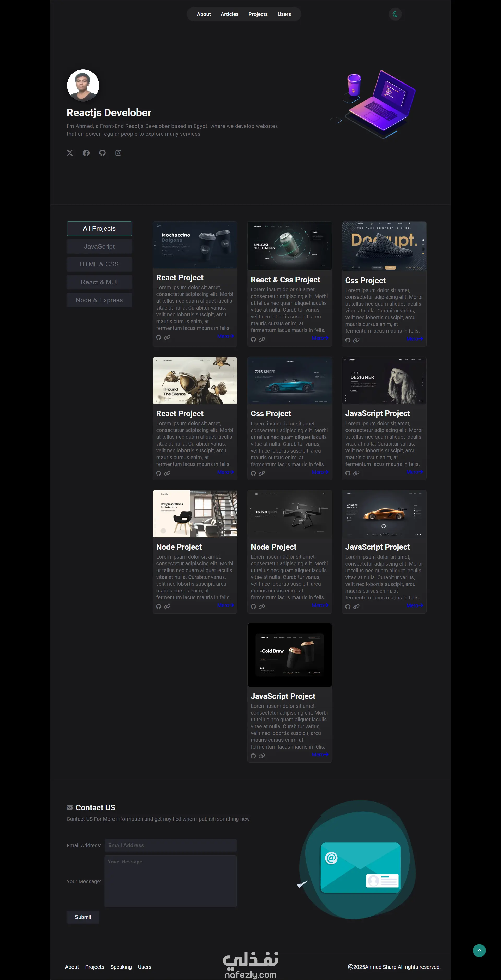Open Users in the top navigation
Screen dimensions: 501x980
pos(284,14)
